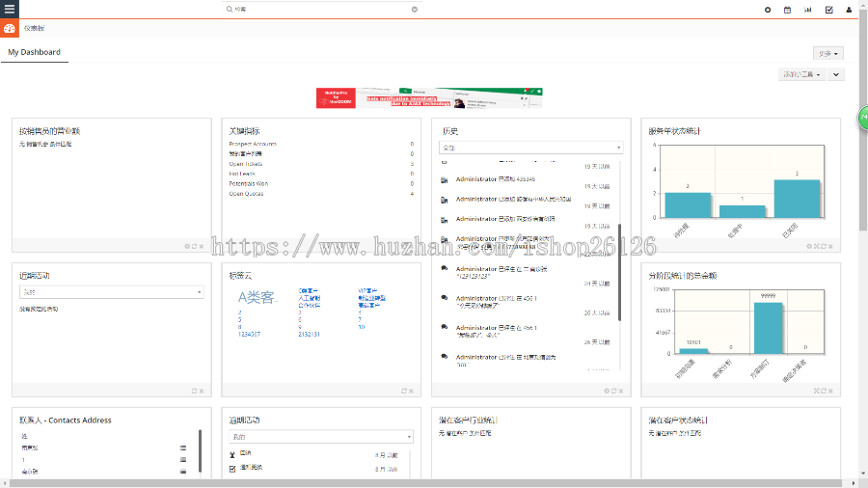Click the tallest bar labeled 99999
Screen dimensions: 868x488
pos(769,328)
